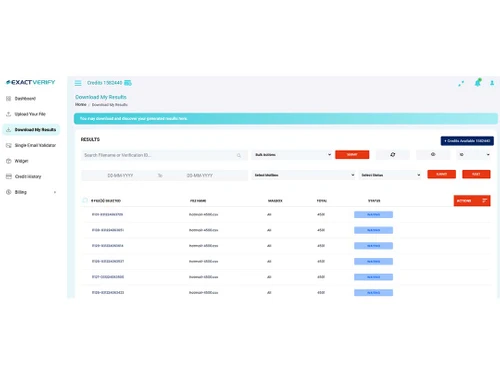This screenshot has width=500, height=375.
Task: Click Credits 1582440 in header
Action: pos(105,83)
